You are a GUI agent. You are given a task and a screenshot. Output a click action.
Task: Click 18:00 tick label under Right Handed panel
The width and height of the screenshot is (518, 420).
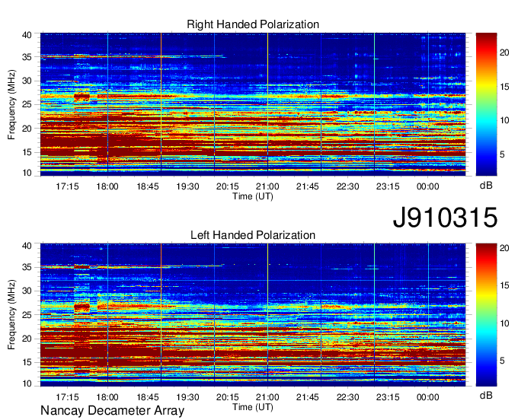pyautogui.click(x=107, y=186)
